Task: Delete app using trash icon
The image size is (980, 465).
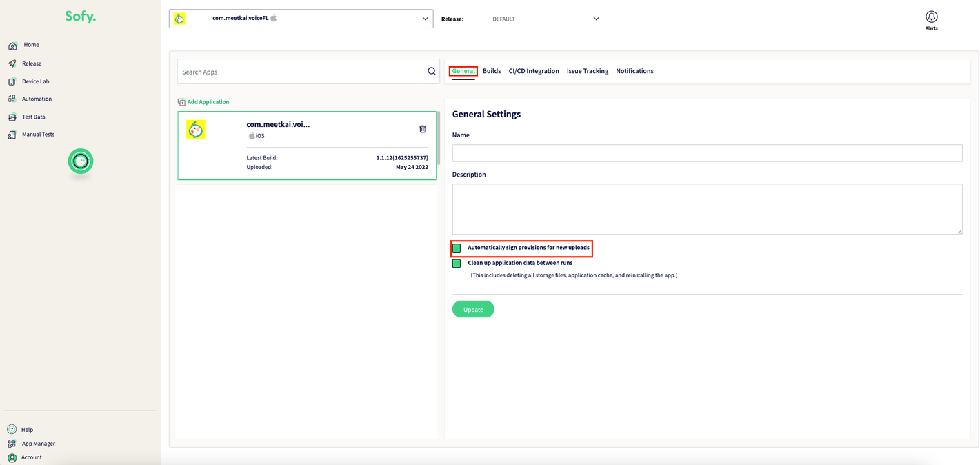Action: coord(423,129)
